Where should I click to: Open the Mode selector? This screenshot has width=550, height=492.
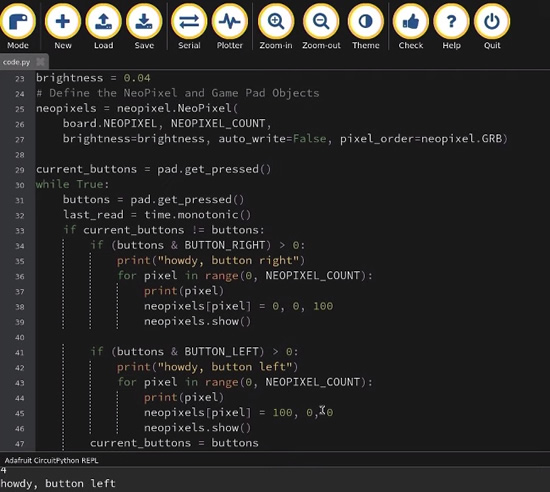tap(18, 27)
